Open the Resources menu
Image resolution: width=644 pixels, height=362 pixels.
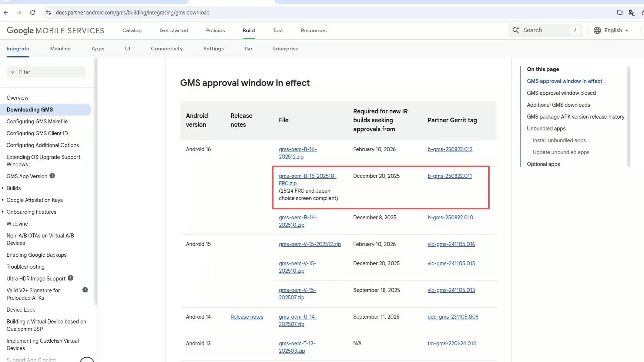click(x=314, y=30)
